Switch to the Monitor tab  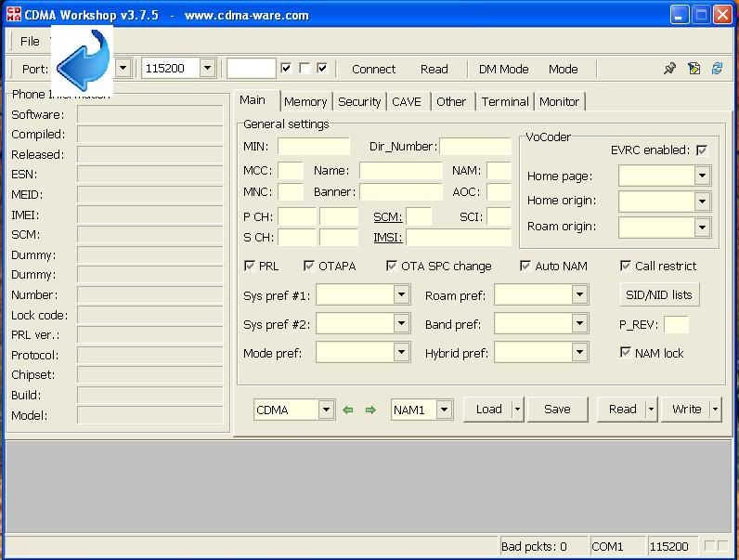560,102
